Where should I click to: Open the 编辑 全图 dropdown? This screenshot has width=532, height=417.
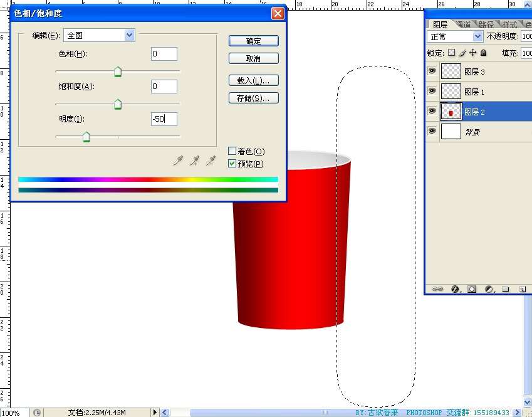point(130,35)
